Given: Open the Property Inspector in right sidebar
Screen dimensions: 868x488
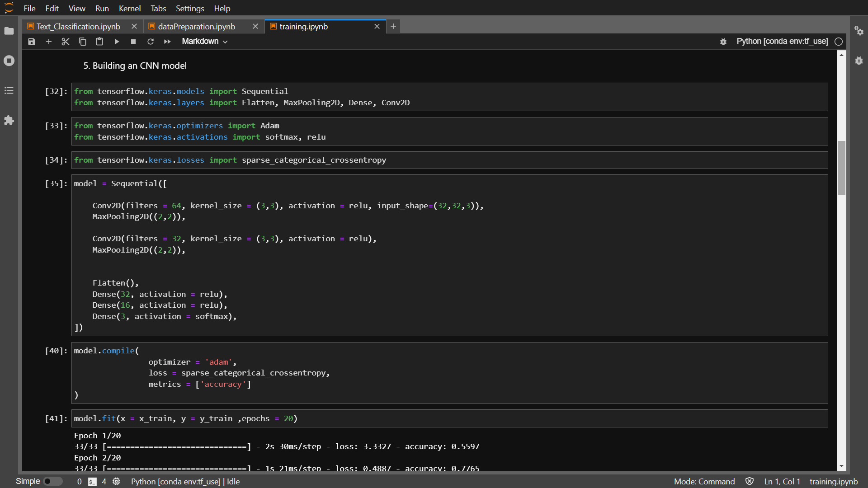Looking at the screenshot, I should (859, 31).
